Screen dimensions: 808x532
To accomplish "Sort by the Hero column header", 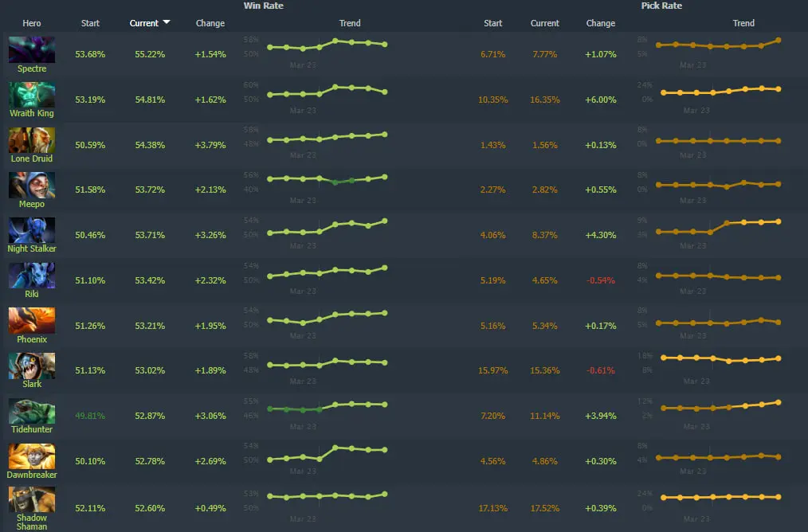I will (x=32, y=23).
